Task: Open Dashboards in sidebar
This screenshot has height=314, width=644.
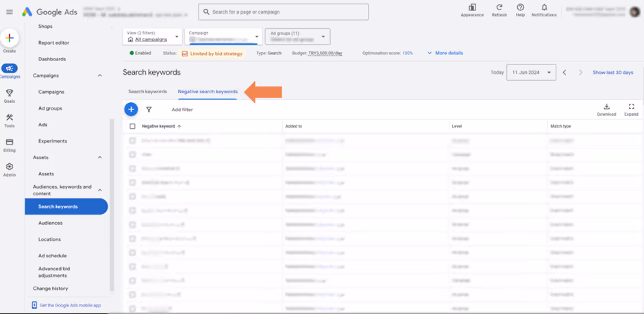Action: tap(52, 59)
